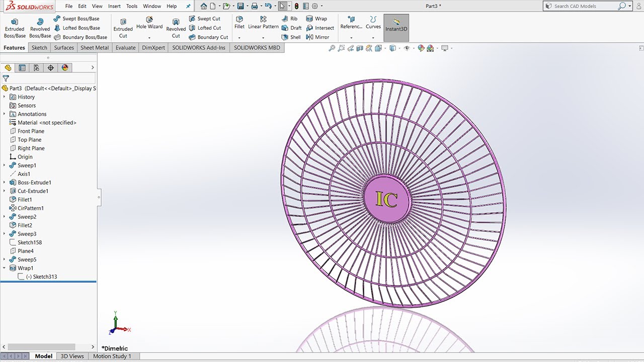
Task: Switch to the Evaluate tab
Action: [x=125, y=48]
